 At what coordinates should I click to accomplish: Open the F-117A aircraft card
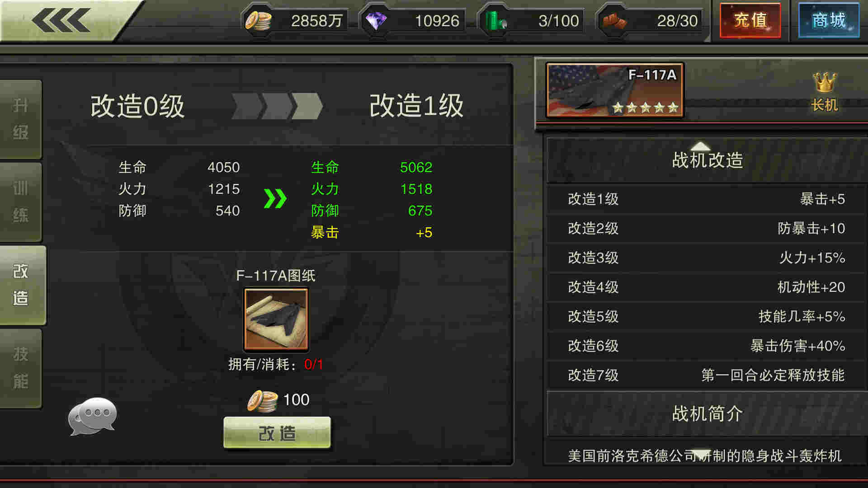click(615, 90)
